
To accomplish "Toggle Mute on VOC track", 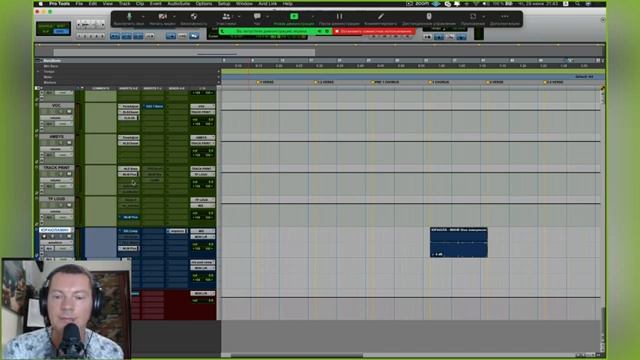I will click(x=69, y=111).
